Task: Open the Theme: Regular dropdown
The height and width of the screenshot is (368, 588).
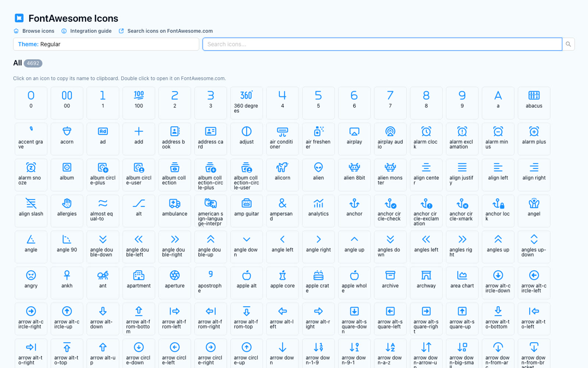Action: (x=106, y=44)
